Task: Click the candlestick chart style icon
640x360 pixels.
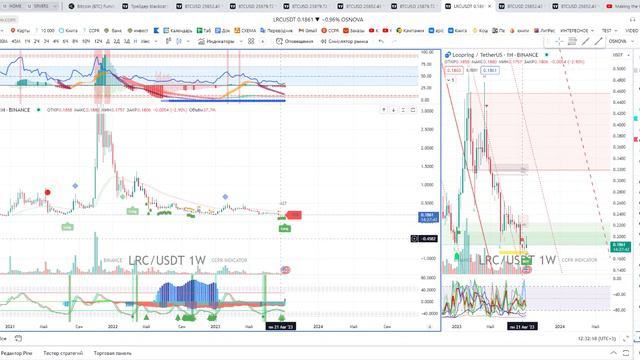Action: 179,41
